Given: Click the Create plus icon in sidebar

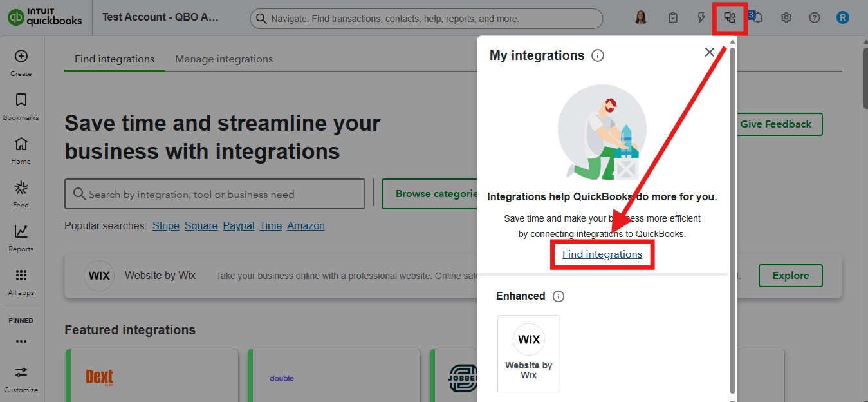Looking at the screenshot, I should click(21, 57).
